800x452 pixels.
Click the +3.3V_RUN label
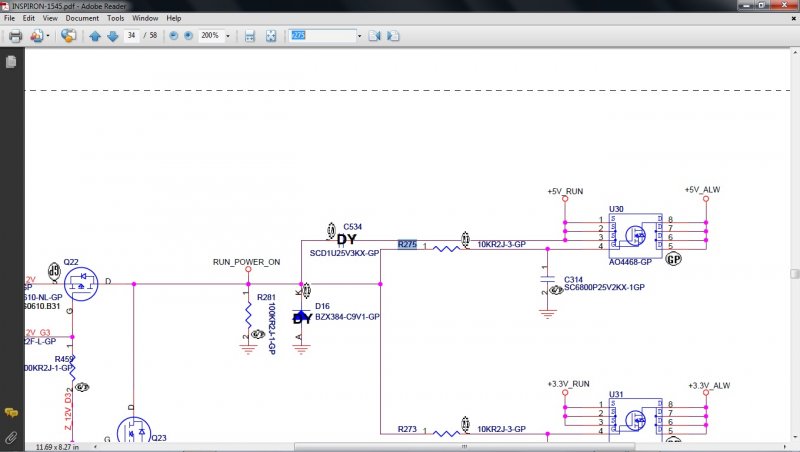pyautogui.click(x=568, y=384)
